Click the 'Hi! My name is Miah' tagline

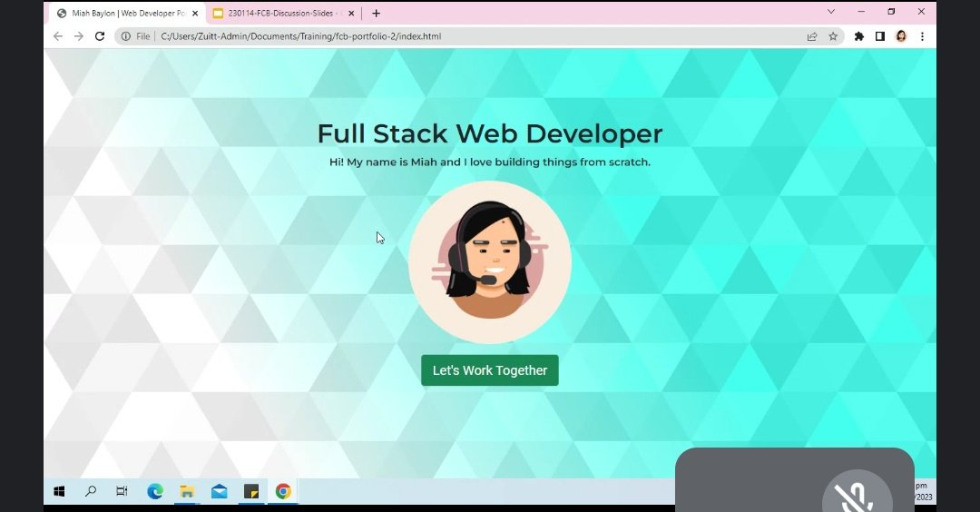[x=490, y=162]
